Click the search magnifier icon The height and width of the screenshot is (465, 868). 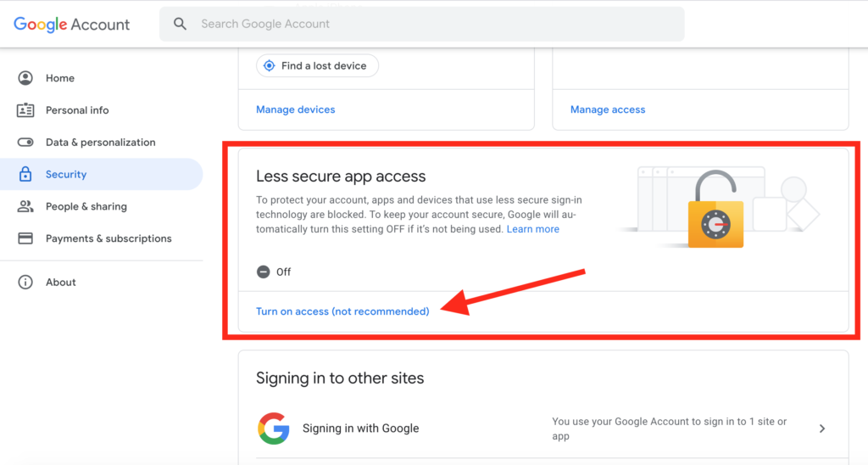pyautogui.click(x=180, y=24)
